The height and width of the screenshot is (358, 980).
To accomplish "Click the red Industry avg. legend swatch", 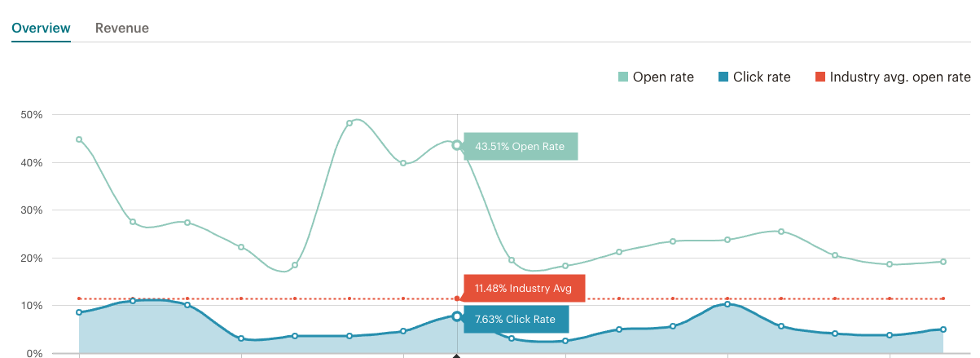I will [820, 77].
